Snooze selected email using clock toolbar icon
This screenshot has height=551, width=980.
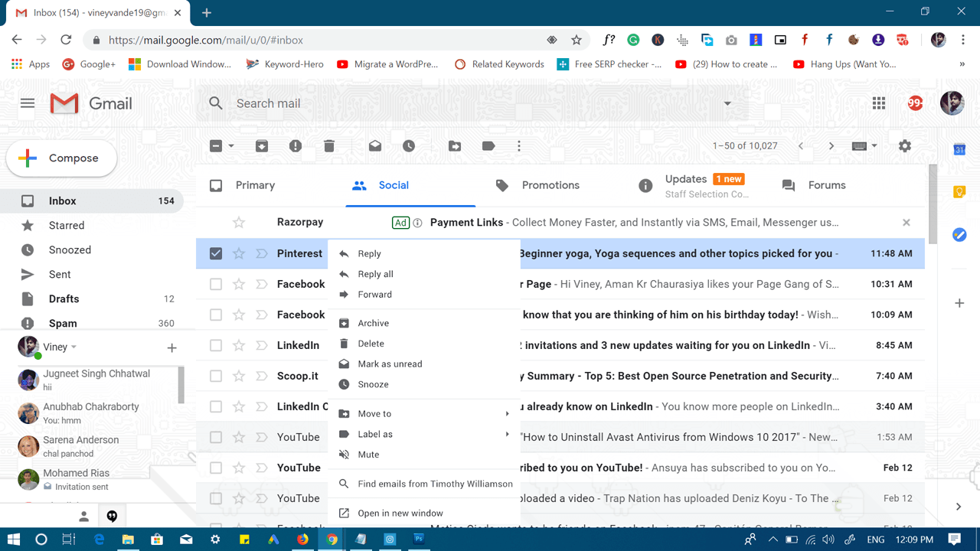tap(410, 145)
